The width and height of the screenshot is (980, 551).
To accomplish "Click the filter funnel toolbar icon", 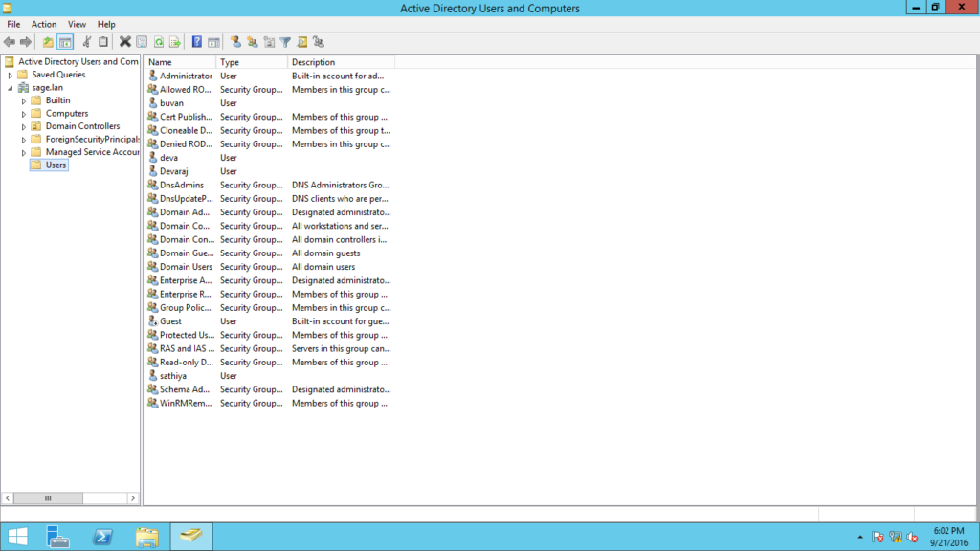I will point(285,42).
